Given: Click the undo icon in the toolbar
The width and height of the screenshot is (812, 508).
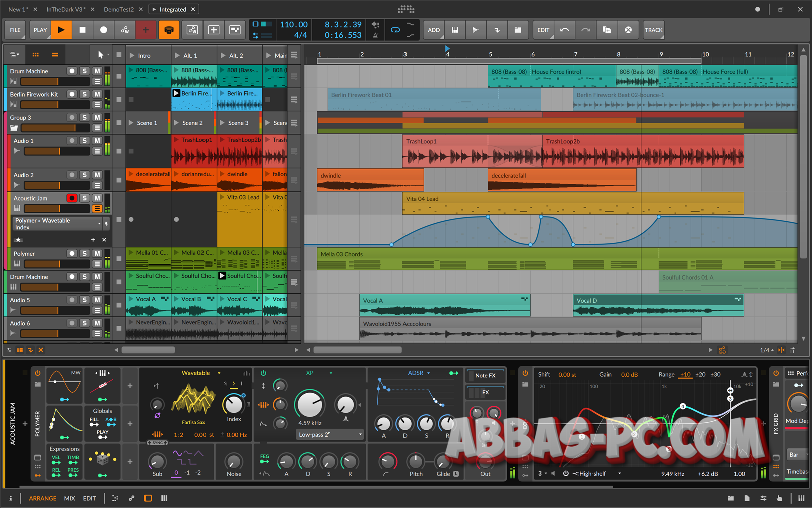Looking at the screenshot, I should [x=565, y=30].
